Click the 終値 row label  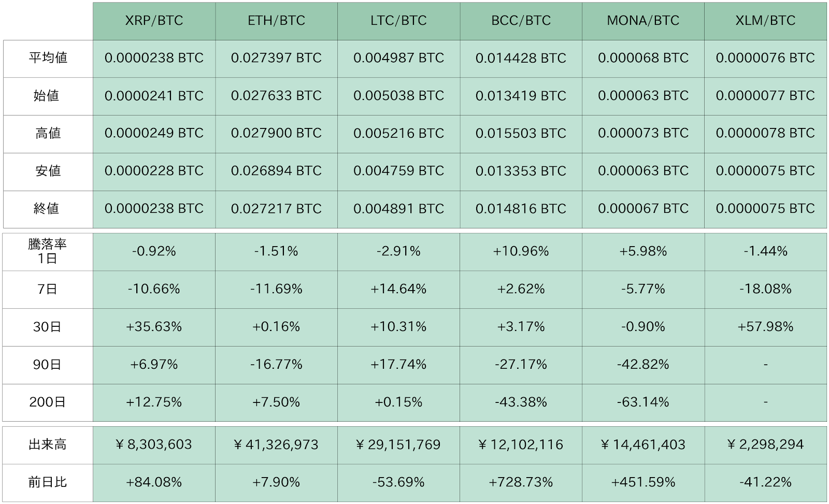(x=48, y=209)
